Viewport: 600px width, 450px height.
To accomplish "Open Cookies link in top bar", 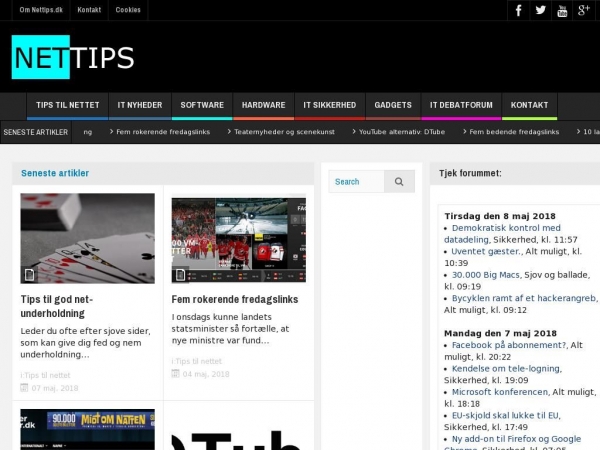I will click(x=128, y=10).
